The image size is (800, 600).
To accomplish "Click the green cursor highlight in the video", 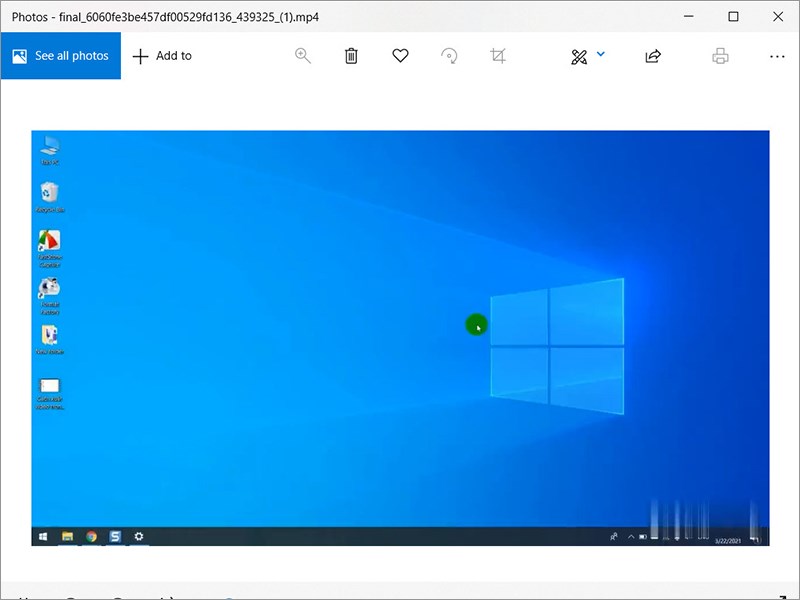I will [476, 324].
